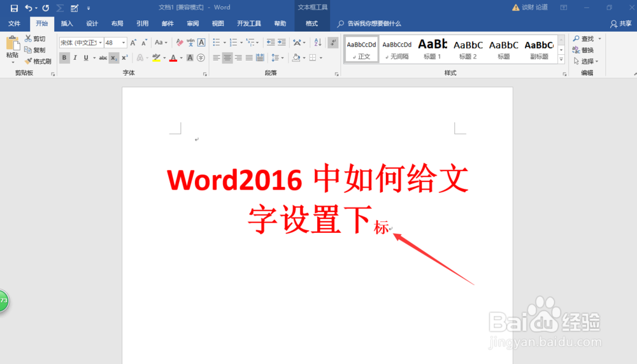Open the phonetic guide (wén) tool
The height and width of the screenshot is (364, 637).
190,43
